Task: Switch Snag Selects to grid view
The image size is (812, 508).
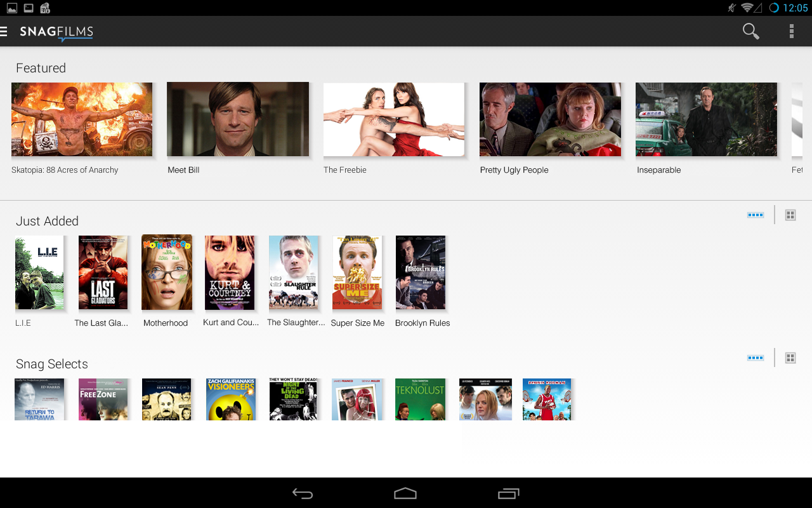Action: tap(790, 358)
